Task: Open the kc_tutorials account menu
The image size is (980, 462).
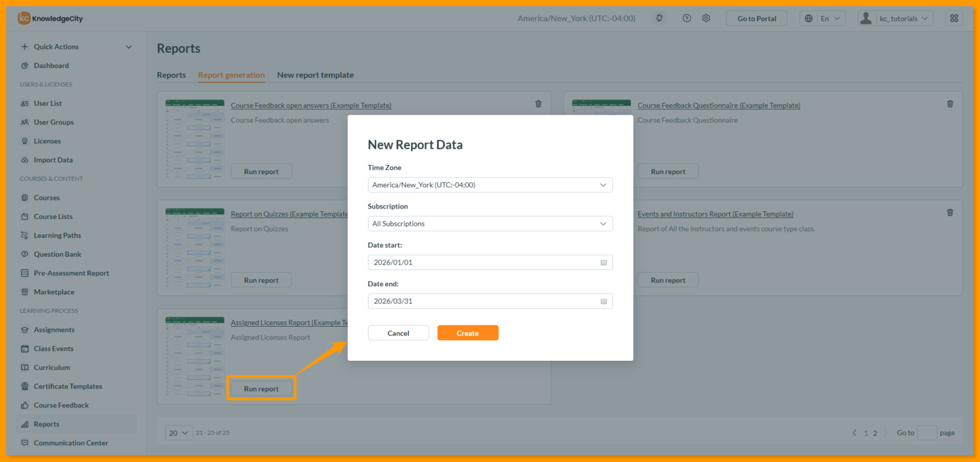Action: click(895, 18)
